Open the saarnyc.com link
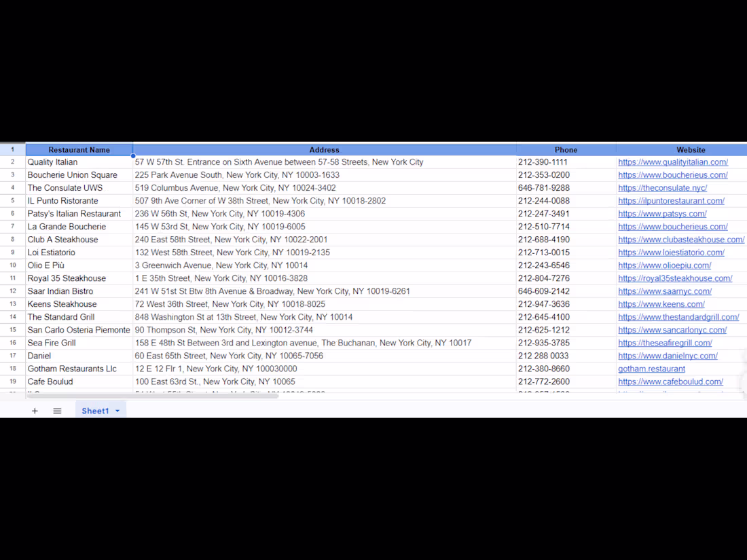The width and height of the screenshot is (747, 560). coord(665,291)
